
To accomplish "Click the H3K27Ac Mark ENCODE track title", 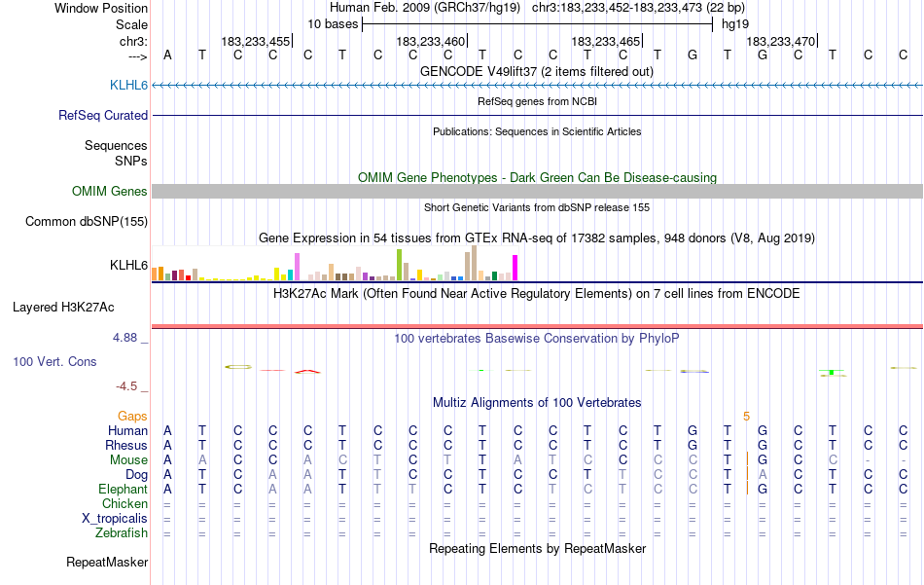I will [537, 294].
